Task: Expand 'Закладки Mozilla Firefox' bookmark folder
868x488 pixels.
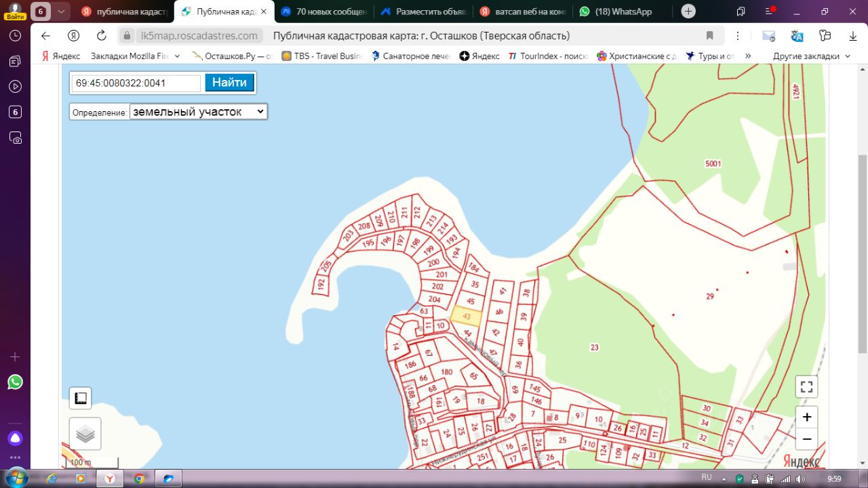Action: click(134, 56)
